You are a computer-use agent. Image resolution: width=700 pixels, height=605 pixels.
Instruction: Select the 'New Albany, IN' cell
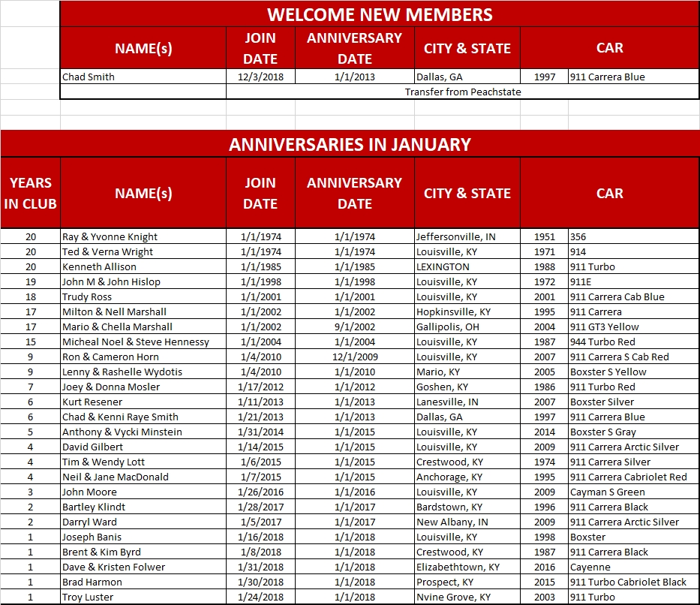coord(467,522)
